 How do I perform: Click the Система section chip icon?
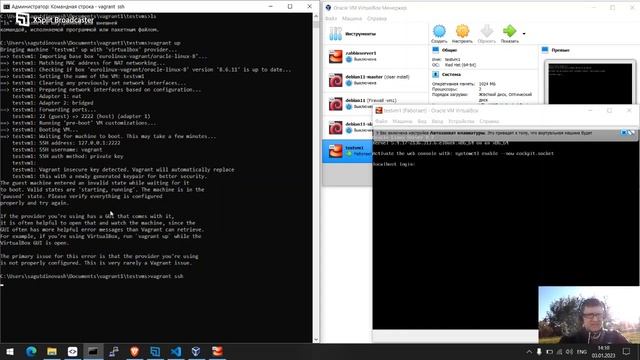pyautogui.click(x=436, y=74)
